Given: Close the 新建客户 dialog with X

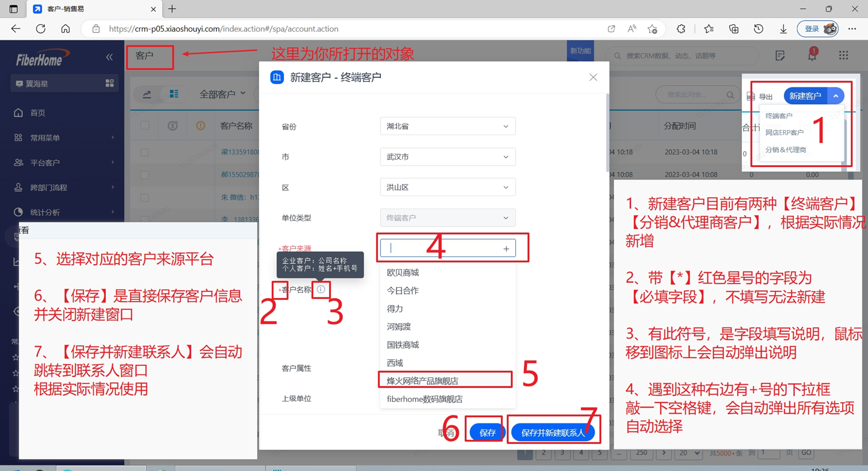Looking at the screenshot, I should pyautogui.click(x=593, y=77).
